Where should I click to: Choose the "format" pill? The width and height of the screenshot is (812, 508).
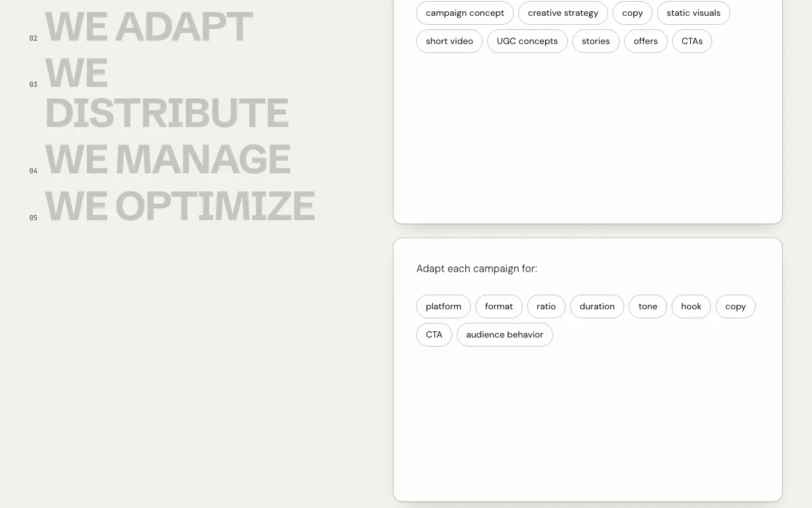(x=499, y=306)
